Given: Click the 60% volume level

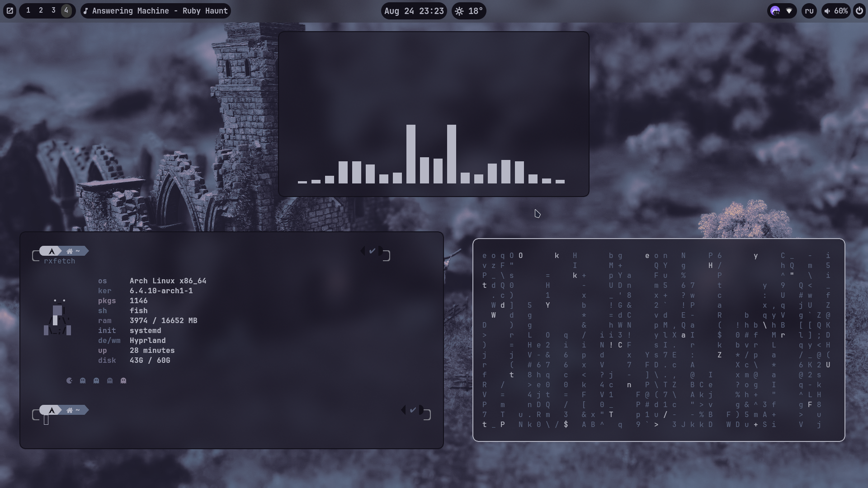Looking at the screenshot, I should tap(841, 11).
